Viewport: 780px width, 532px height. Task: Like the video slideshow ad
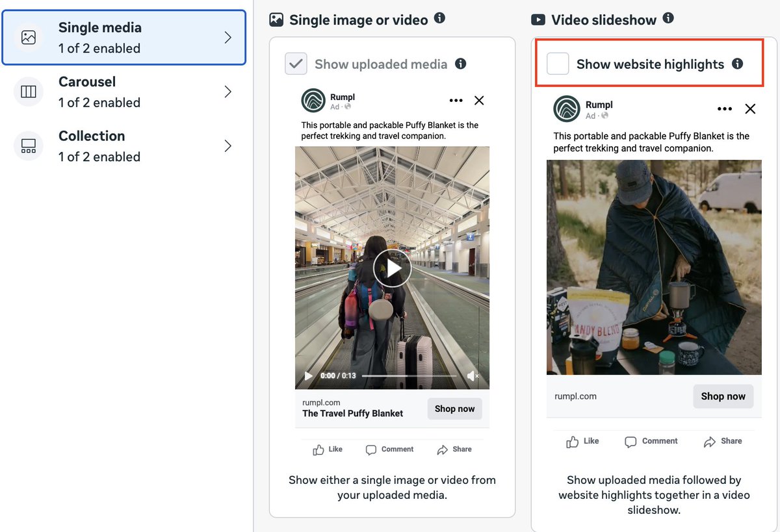point(582,441)
